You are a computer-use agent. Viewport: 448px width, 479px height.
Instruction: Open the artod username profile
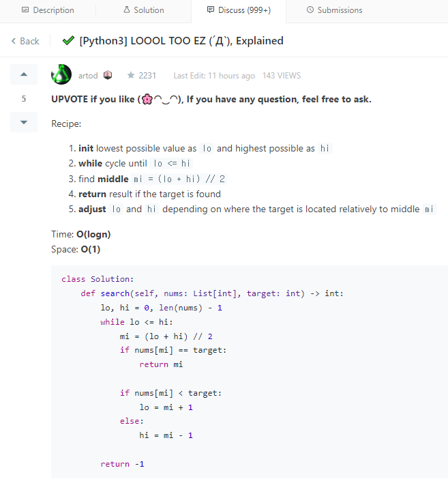coord(88,76)
